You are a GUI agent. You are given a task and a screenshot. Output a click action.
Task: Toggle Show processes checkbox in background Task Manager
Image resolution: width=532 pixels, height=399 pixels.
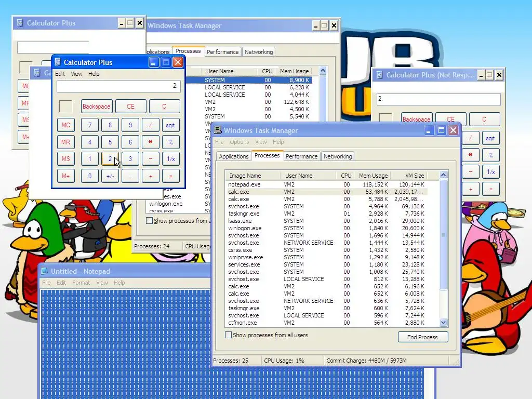(x=149, y=220)
